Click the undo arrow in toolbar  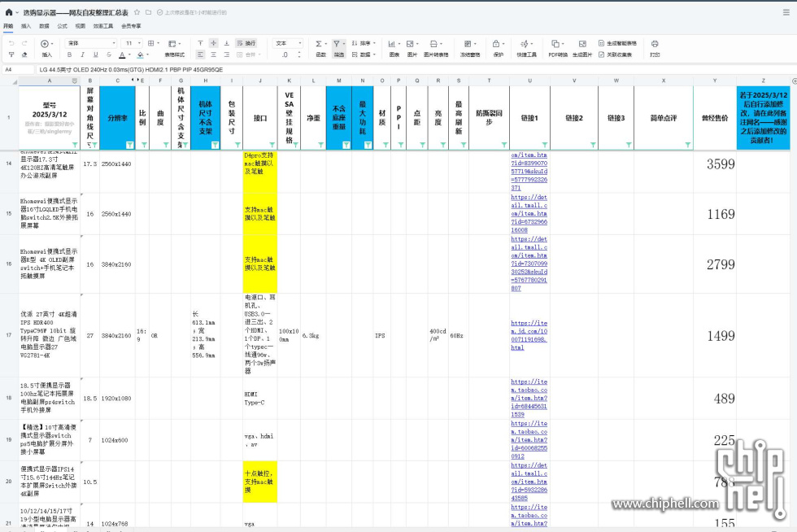pos(11,44)
